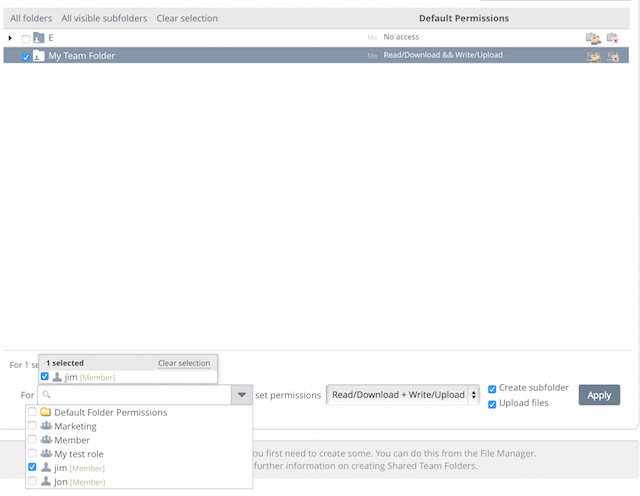
Task: Expand folder E tree arrow
Action: point(10,38)
